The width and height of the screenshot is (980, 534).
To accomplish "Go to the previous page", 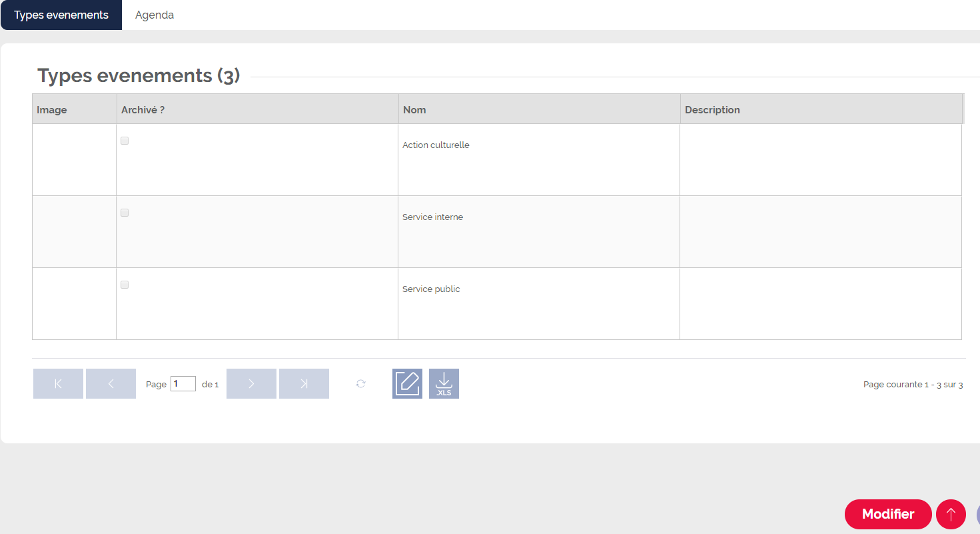I will [111, 383].
